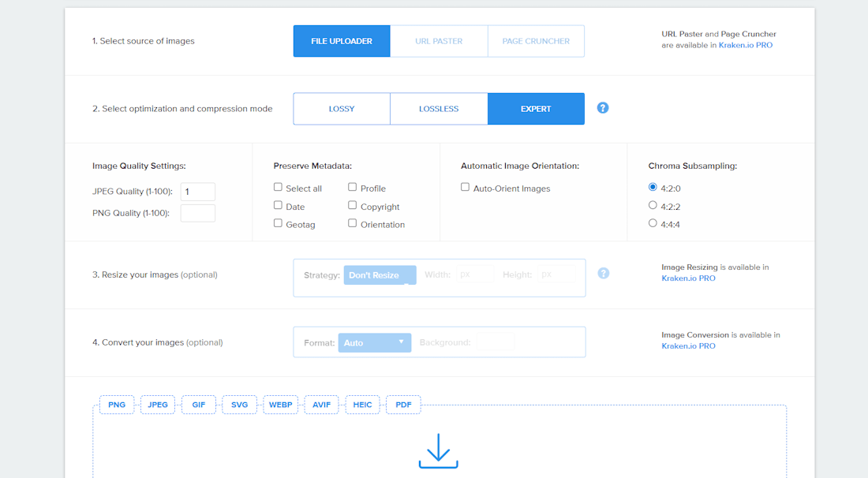Choose 4:4:4 chroma subsampling radio
This screenshot has width=868, height=478.
653,223
